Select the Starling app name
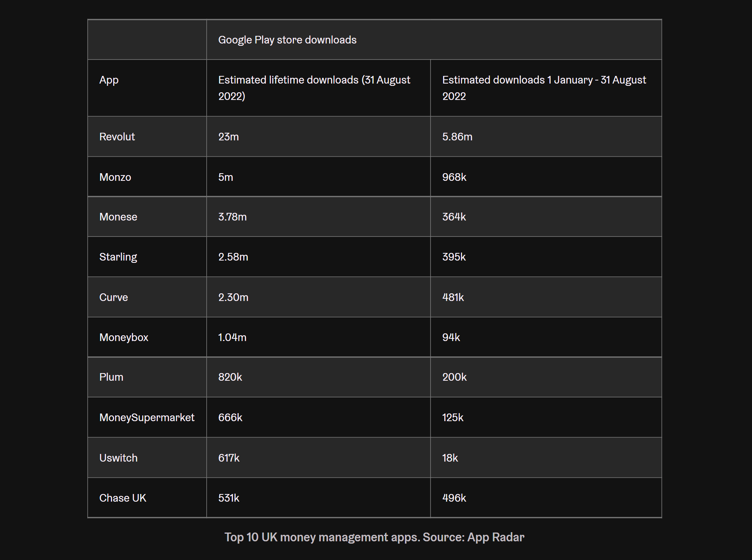 tap(118, 257)
